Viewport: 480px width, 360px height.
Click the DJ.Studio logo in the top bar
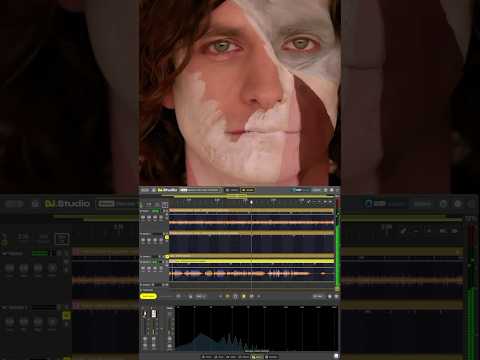click(167, 190)
